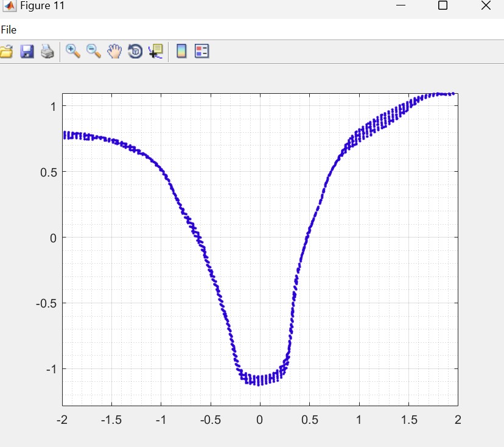The width and height of the screenshot is (504, 447).
Task: Maximize the Figure 11 window
Action: (x=443, y=6)
